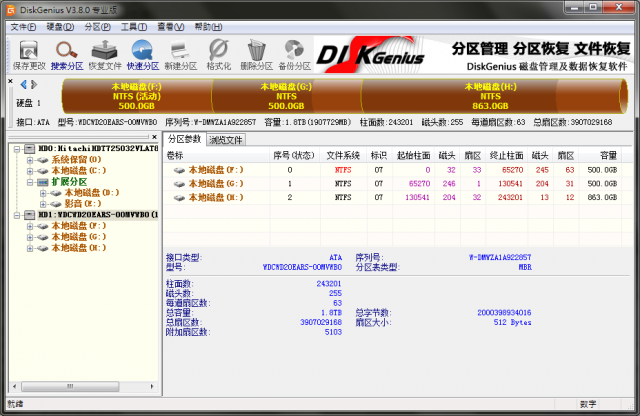Select 本地磁盘(H:) segment in disk bar
This screenshot has height=416, width=640.
(x=491, y=96)
